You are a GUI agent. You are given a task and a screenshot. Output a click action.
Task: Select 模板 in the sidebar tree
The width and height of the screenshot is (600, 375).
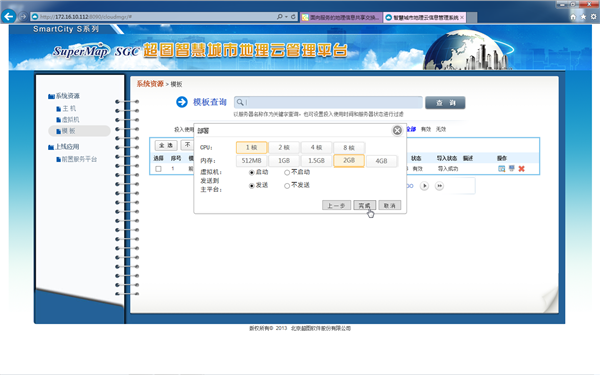(x=69, y=131)
